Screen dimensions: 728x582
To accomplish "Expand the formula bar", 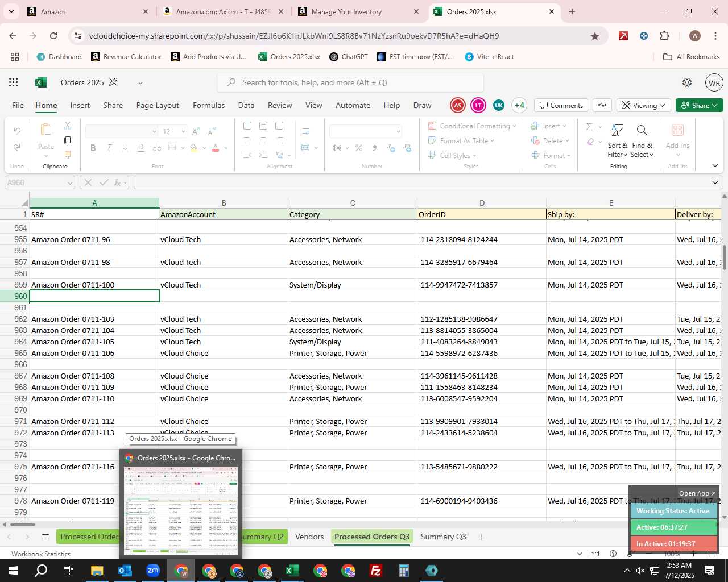I will tap(715, 182).
